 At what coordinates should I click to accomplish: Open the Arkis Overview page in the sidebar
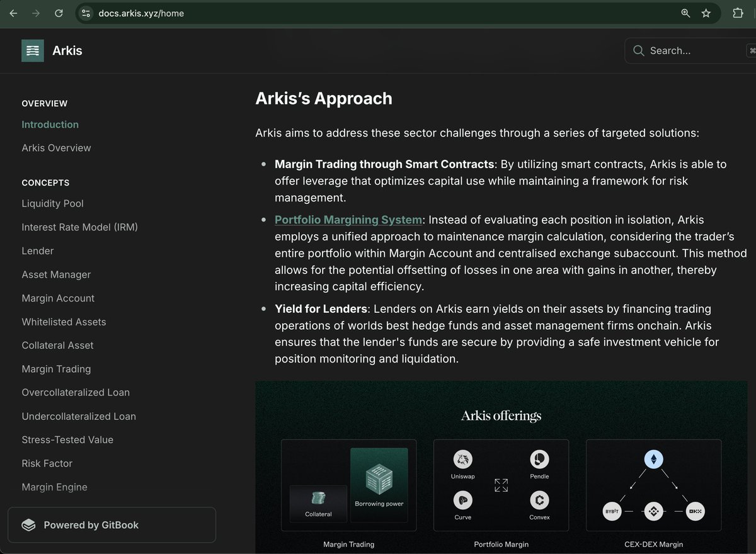(56, 147)
